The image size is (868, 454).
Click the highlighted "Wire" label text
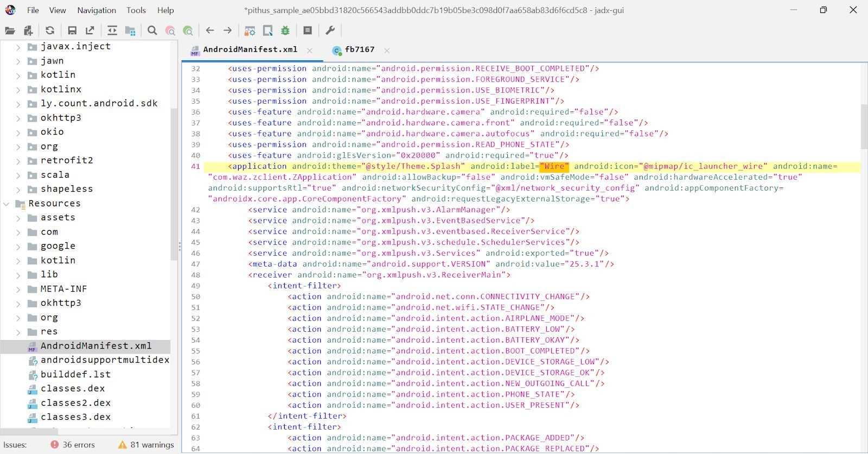(554, 167)
